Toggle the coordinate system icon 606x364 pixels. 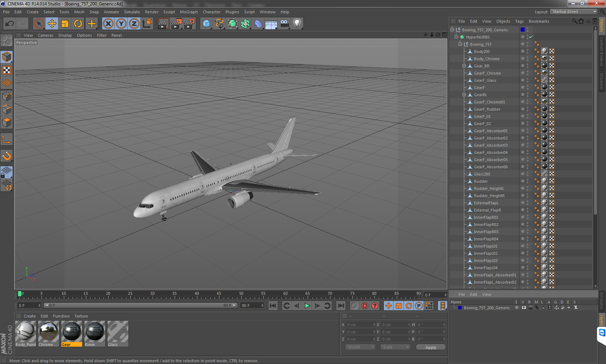tap(147, 24)
